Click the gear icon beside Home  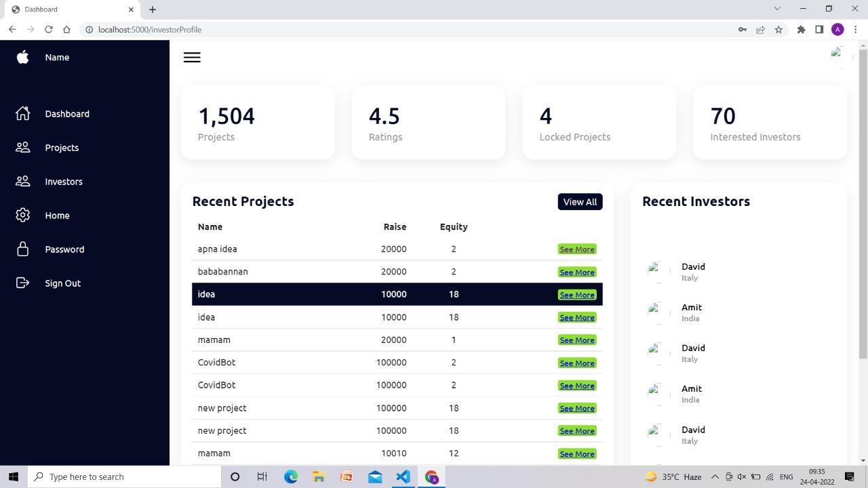point(22,216)
